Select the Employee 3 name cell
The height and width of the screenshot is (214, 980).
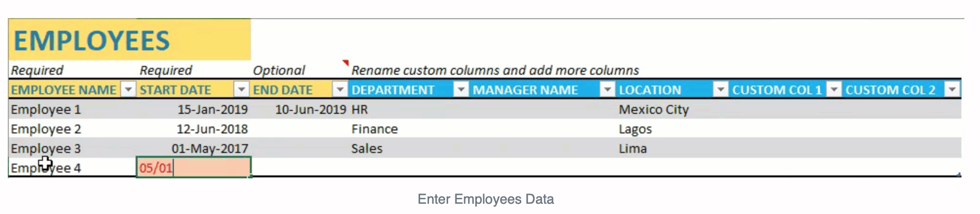pos(72,148)
